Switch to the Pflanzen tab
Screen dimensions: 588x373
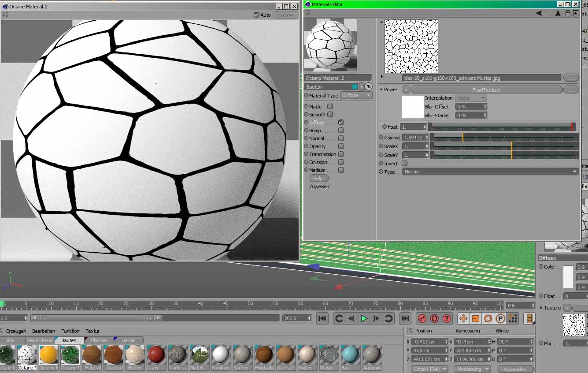click(99, 340)
